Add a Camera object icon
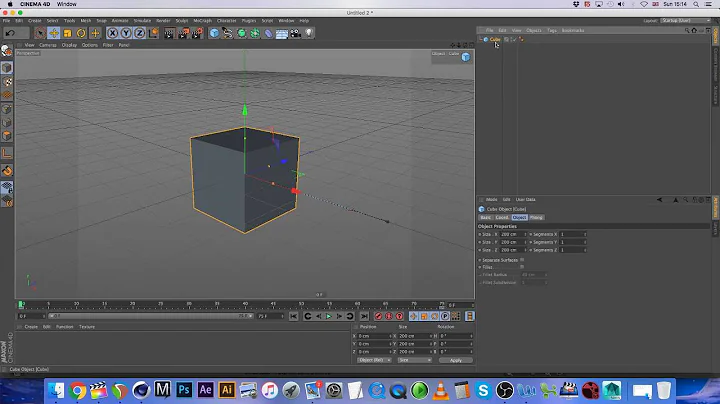720x404 pixels. point(295,33)
